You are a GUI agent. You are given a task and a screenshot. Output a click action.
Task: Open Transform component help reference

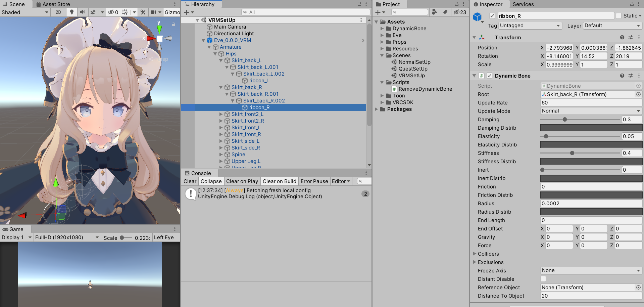coord(622,37)
